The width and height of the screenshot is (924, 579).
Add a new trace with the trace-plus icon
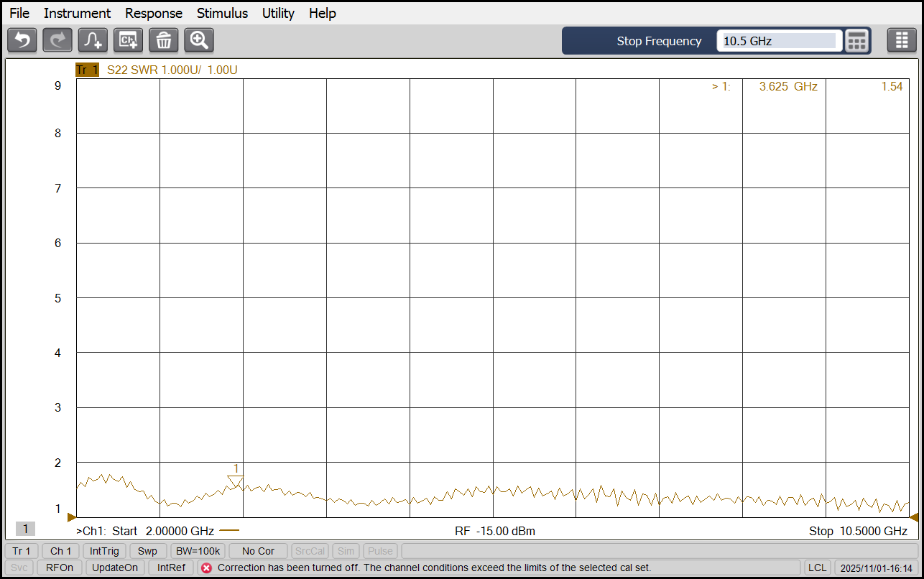[93, 40]
